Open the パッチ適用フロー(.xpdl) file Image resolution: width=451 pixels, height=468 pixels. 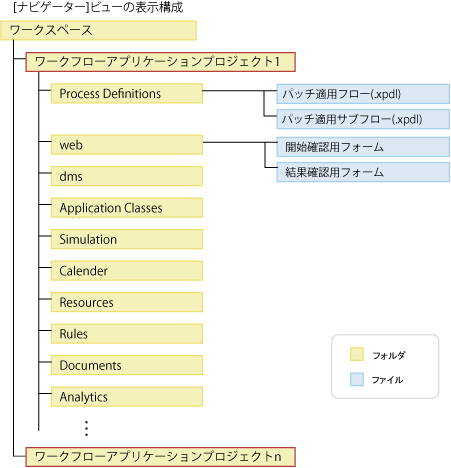363,94
